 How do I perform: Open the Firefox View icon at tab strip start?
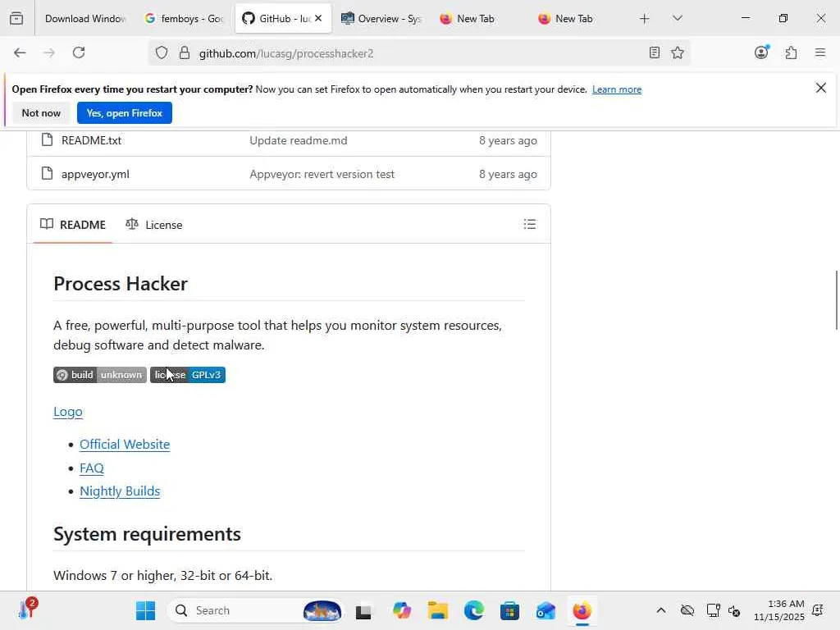tap(16, 18)
